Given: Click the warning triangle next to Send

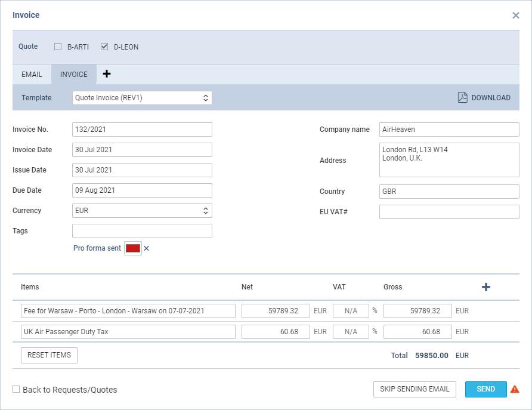Looking at the screenshot, I should [x=515, y=389].
